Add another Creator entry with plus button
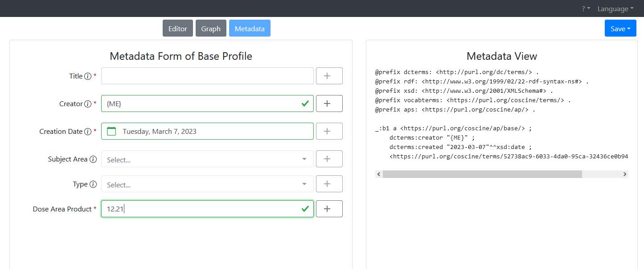 click(x=329, y=103)
